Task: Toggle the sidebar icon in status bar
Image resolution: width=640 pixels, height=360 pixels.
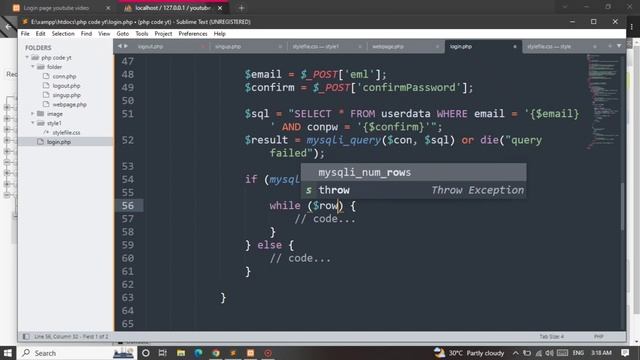Action: (26, 337)
